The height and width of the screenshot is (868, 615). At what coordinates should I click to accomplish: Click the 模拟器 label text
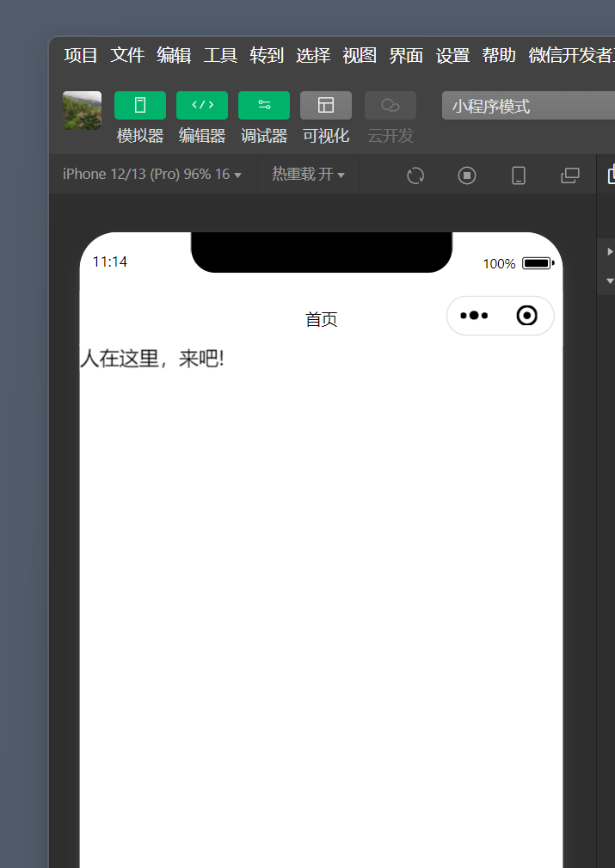pos(140,136)
